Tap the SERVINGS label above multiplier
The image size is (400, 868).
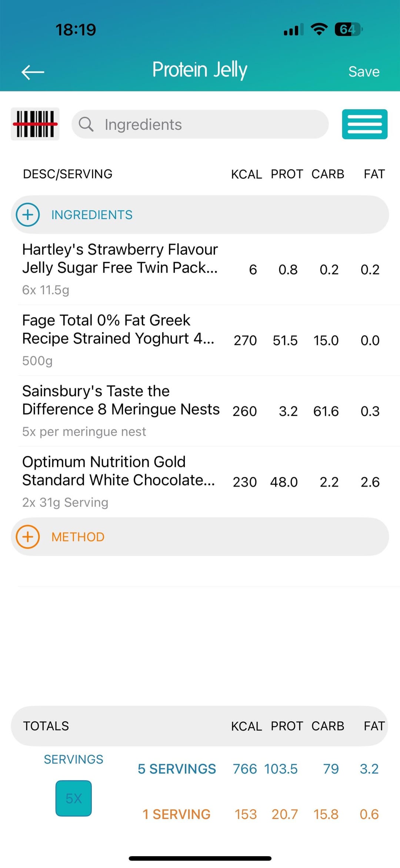point(73,759)
